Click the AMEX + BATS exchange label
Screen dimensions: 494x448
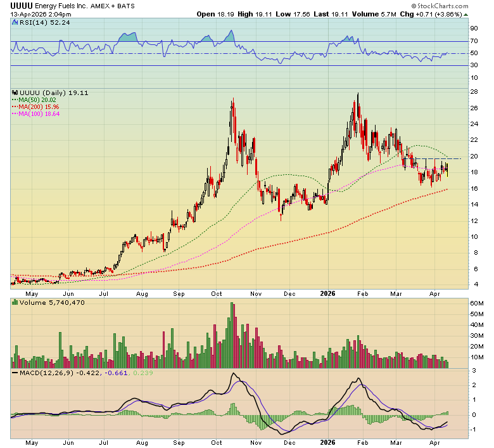113,6
